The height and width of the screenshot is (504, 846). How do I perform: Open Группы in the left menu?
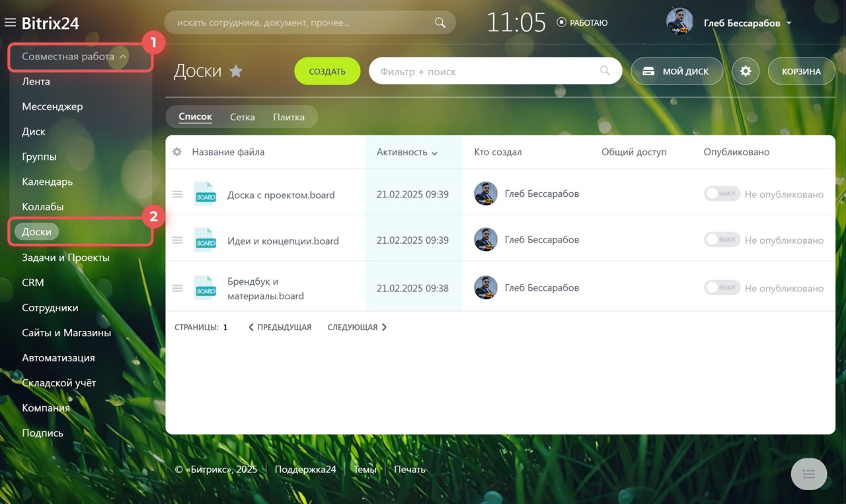(39, 157)
